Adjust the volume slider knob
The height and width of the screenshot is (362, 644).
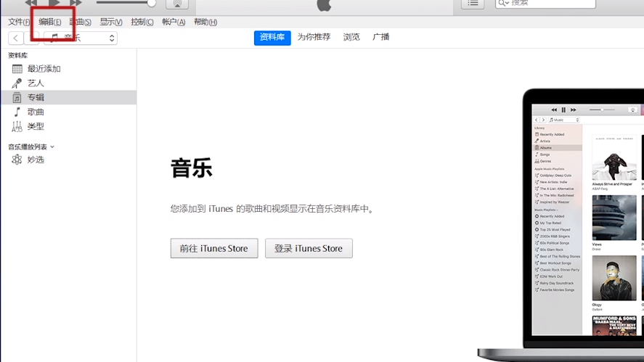click(152, 3)
